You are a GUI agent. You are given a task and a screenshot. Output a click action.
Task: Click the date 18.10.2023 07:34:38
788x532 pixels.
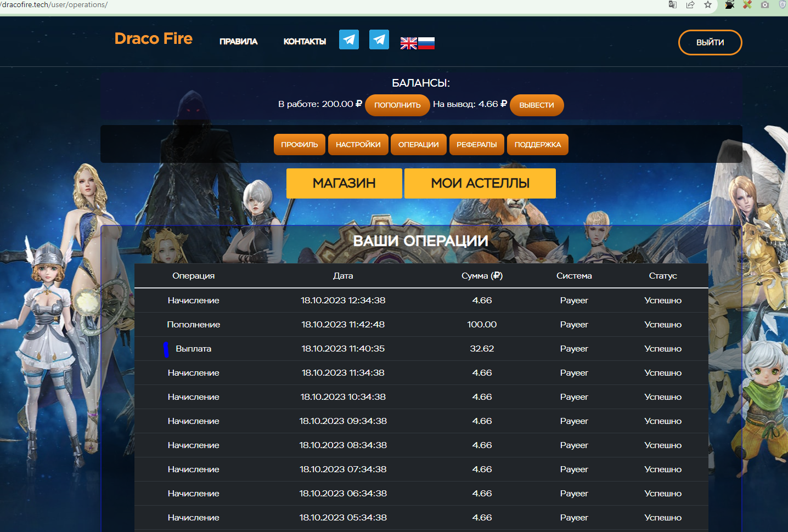coord(343,469)
